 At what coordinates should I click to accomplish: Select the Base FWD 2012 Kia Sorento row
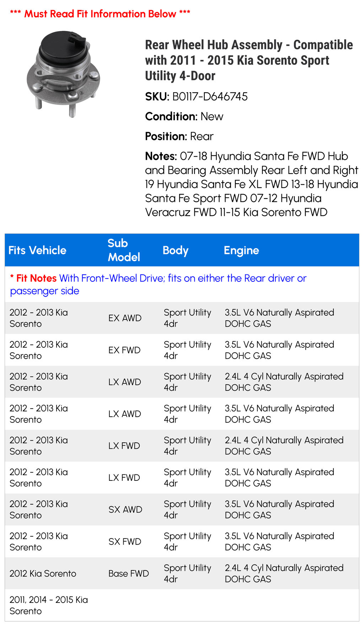182,573
